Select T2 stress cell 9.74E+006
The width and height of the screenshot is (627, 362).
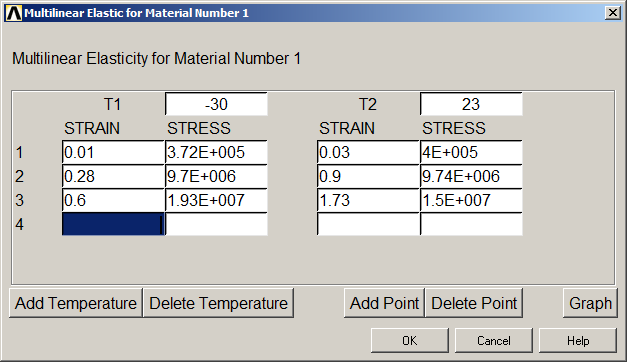click(471, 176)
